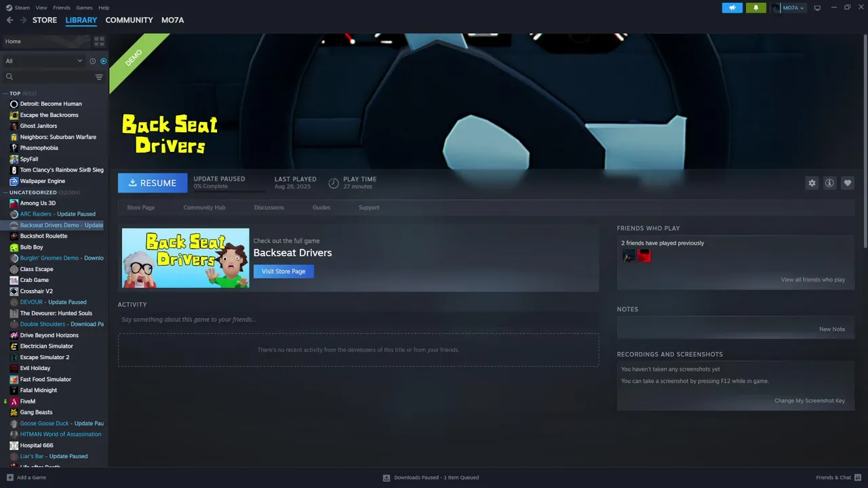Viewport: 868px width, 488px height.
Task: Open downloads icon in bottom bar
Action: pyautogui.click(x=387, y=477)
